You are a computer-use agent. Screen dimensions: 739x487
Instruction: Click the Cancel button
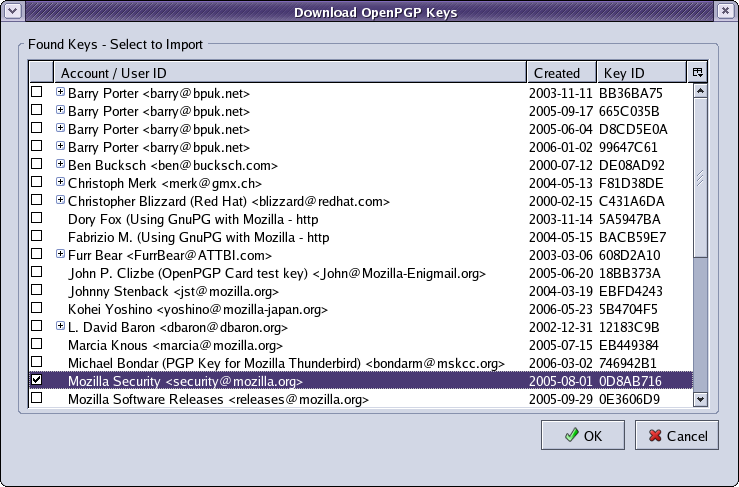[677, 435]
